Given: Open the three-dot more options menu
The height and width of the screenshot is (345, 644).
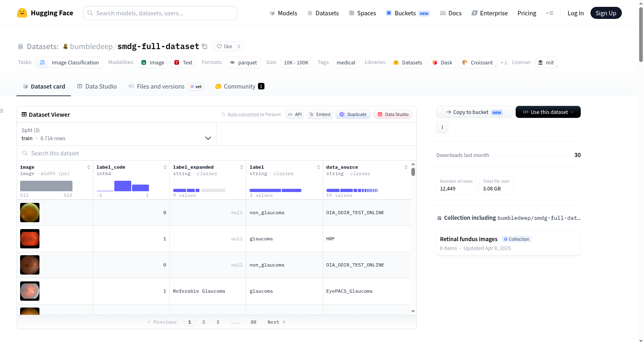Looking at the screenshot, I should tap(442, 127).
